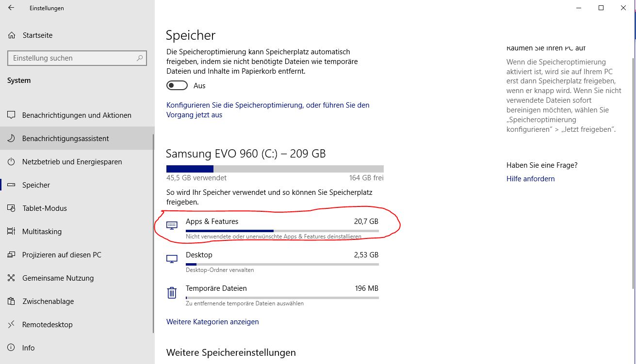The image size is (636, 364).
Task: Click Gemeinsame Nutzung label
Action: point(58,278)
